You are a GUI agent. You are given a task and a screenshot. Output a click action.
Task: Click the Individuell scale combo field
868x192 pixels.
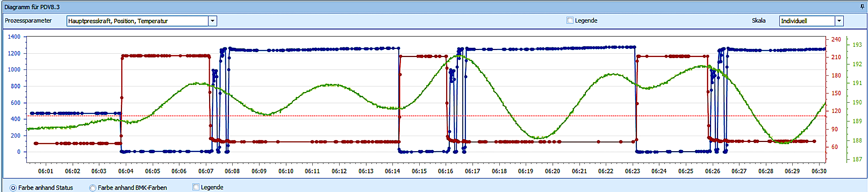tap(807, 21)
